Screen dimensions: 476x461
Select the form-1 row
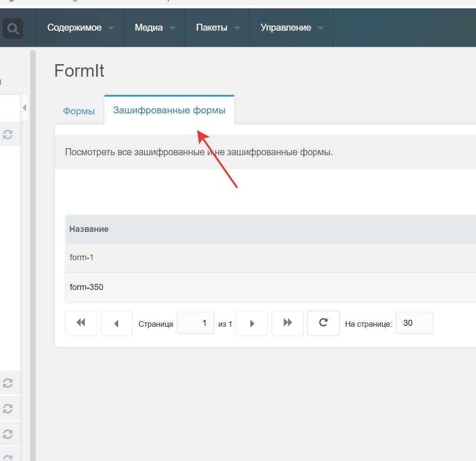tap(271, 257)
